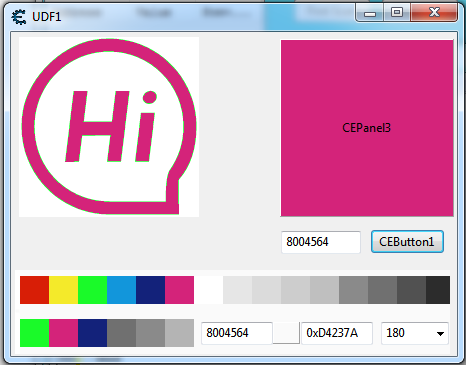Viewport: 466px width, 365px height.
Task: Pick the light gray swatch ending the lower row
Action: [179, 333]
